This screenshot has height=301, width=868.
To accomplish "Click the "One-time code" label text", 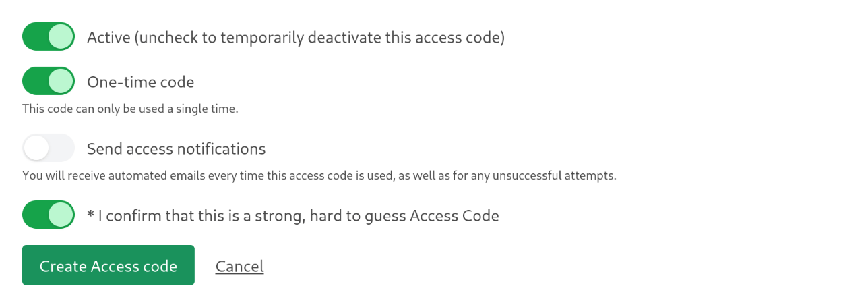I will pyautogui.click(x=140, y=82).
